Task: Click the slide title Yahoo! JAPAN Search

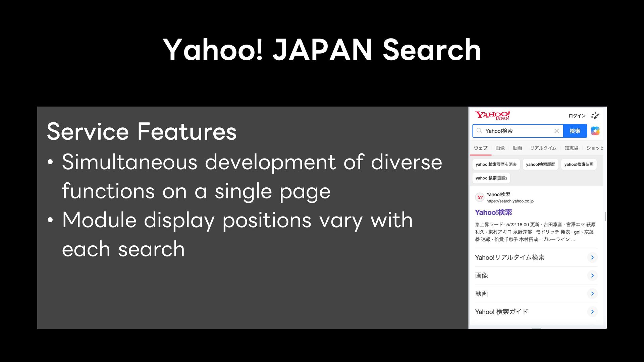Action: (x=322, y=50)
